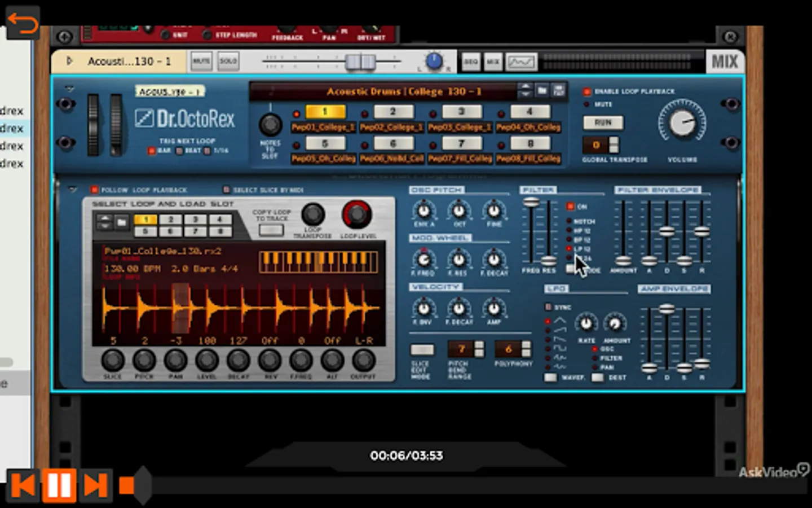Step patch selection with up/down arrows
The width and height of the screenshot is (812, 508).
(525, 90)
